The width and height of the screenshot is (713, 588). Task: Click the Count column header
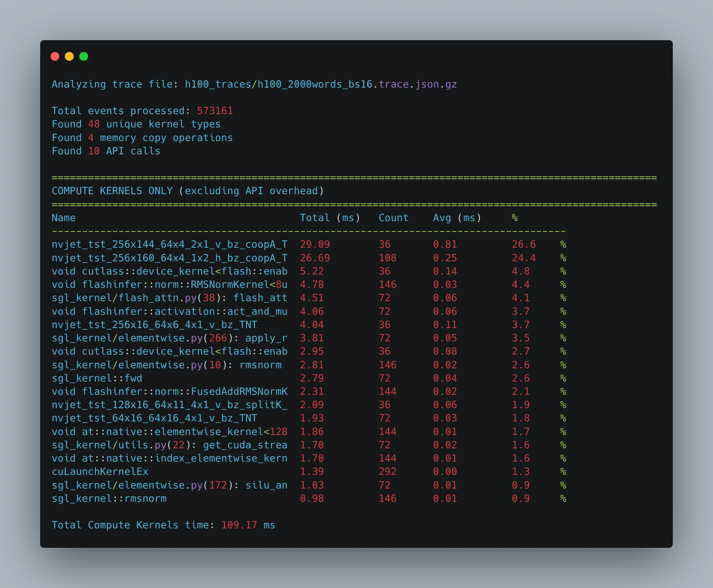[x=393, y=218]
